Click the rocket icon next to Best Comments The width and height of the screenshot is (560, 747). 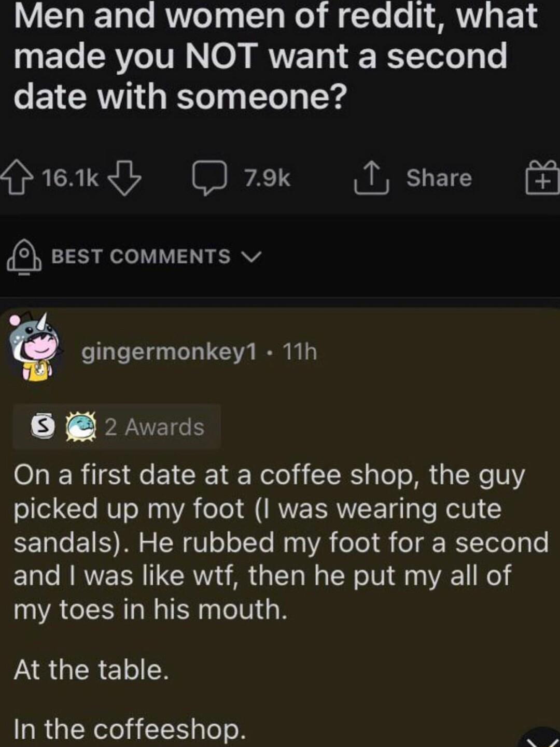pyautogui.click(x=23, y=257)
